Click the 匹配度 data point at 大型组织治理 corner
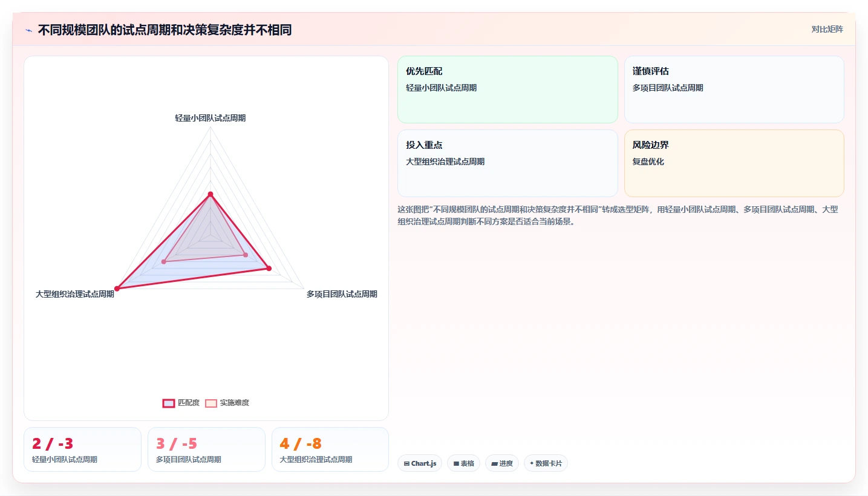The image size is (868, 496). pyautogui.click(x=117, y=289)
